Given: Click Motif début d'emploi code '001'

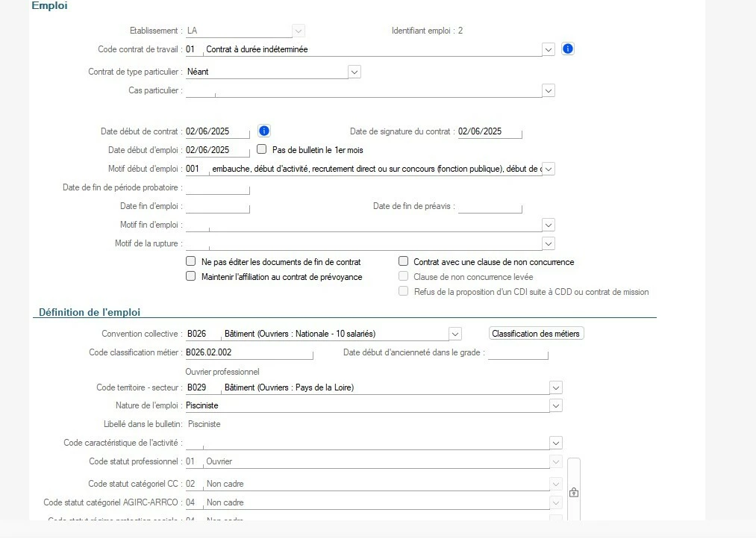Looking at the screenshot, I should click(193, 169).
